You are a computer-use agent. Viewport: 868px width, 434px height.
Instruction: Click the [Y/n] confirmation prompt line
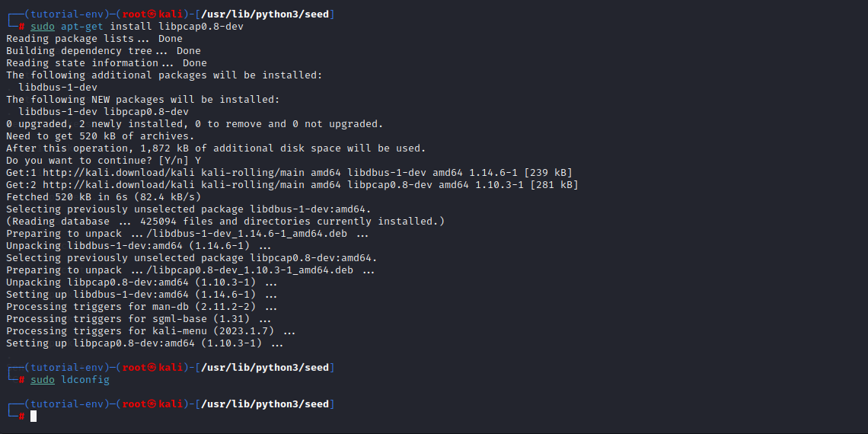[x=104, y=161]
